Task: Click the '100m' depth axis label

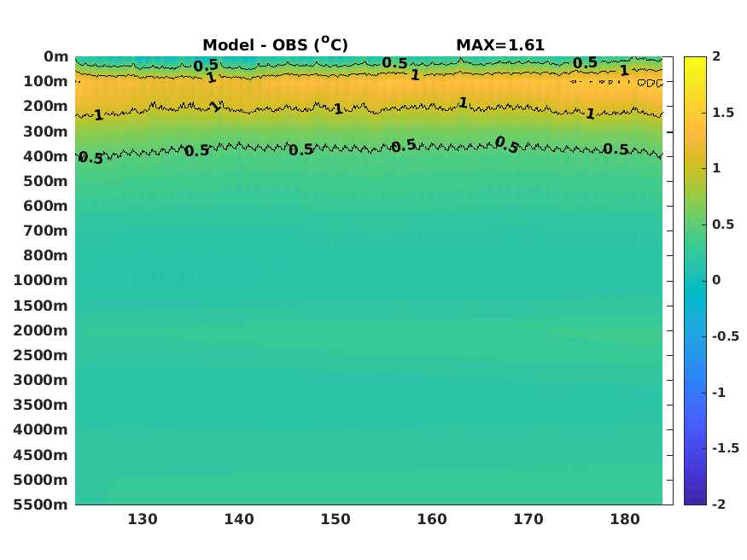Action: (x=46, y=81)
